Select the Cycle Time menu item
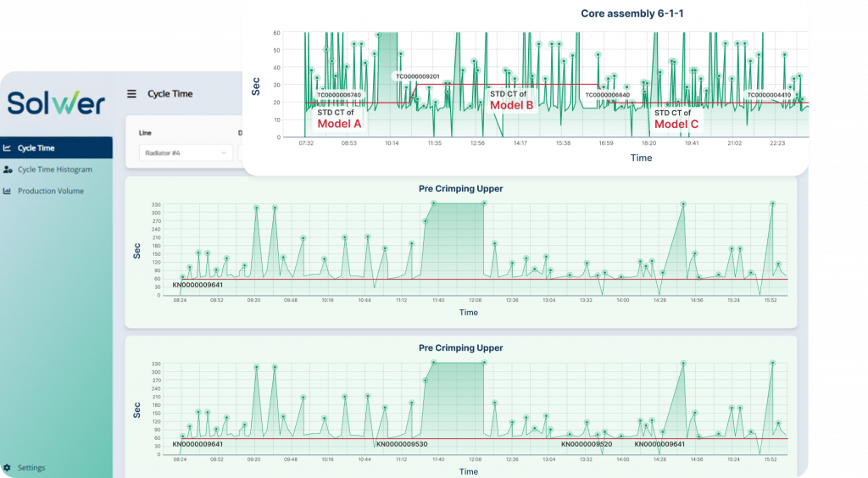 [36, 147]
